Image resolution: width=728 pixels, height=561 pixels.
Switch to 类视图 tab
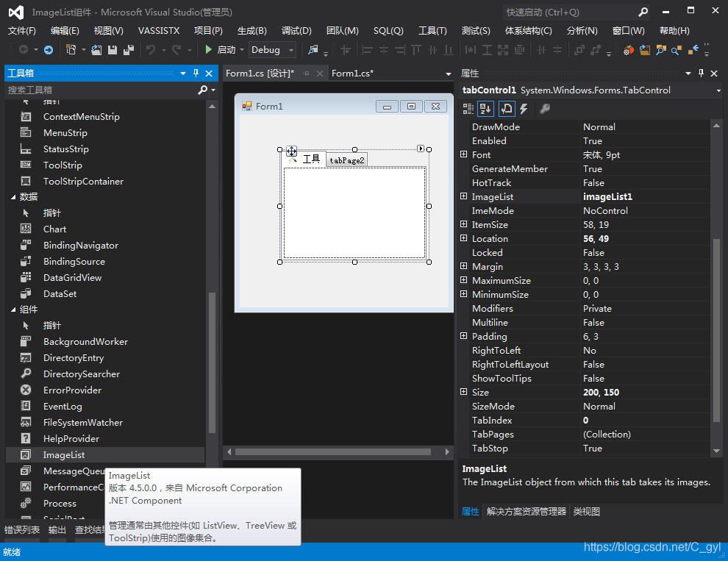(x=586, y=511)
